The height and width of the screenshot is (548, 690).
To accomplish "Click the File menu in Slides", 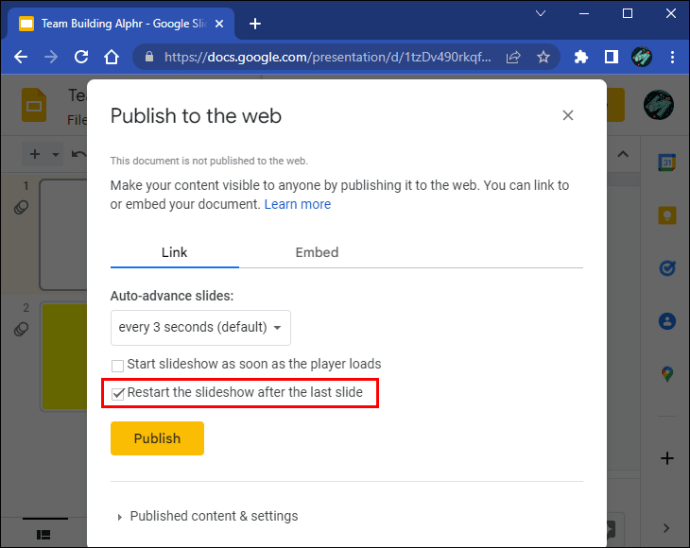I will click(x=77, y=120).
